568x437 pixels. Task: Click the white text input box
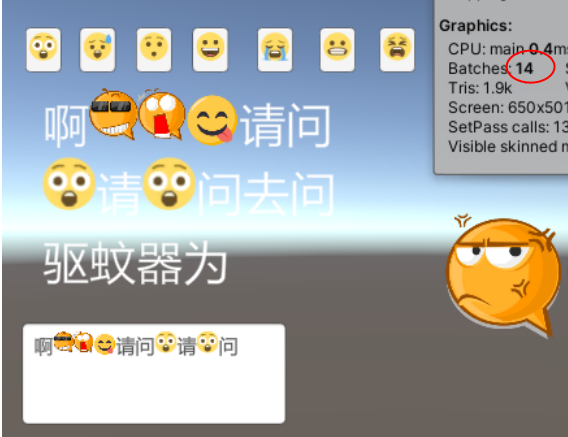point(154,374)
